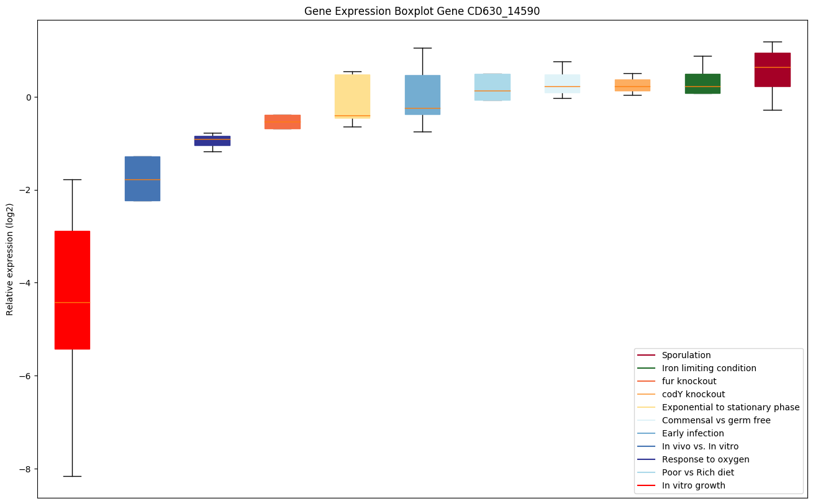The width and height of the screenshot is (813, 504).
Task: Click the Sporulation legend entry
Action: point(686,355)
